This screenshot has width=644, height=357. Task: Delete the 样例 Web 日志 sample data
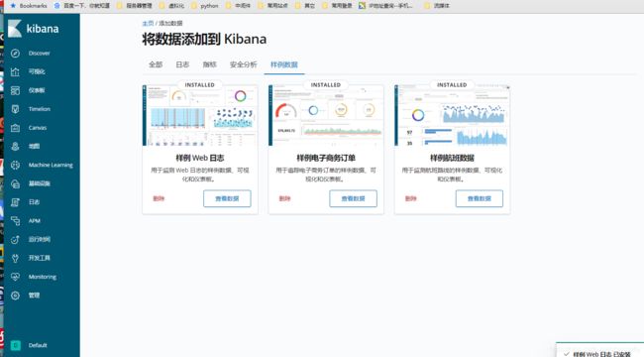pos(159,198)
